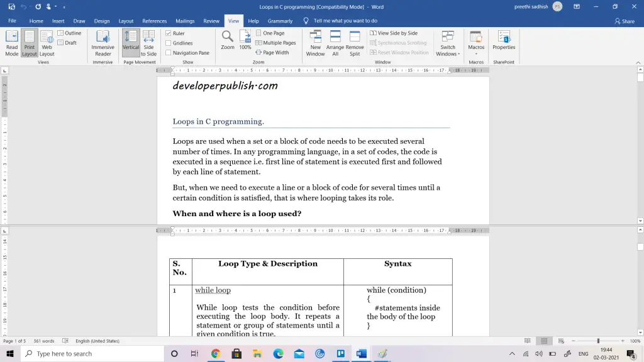Save the document from the title bar
This screenshot has height=362, width=644.
pos(11,6)
